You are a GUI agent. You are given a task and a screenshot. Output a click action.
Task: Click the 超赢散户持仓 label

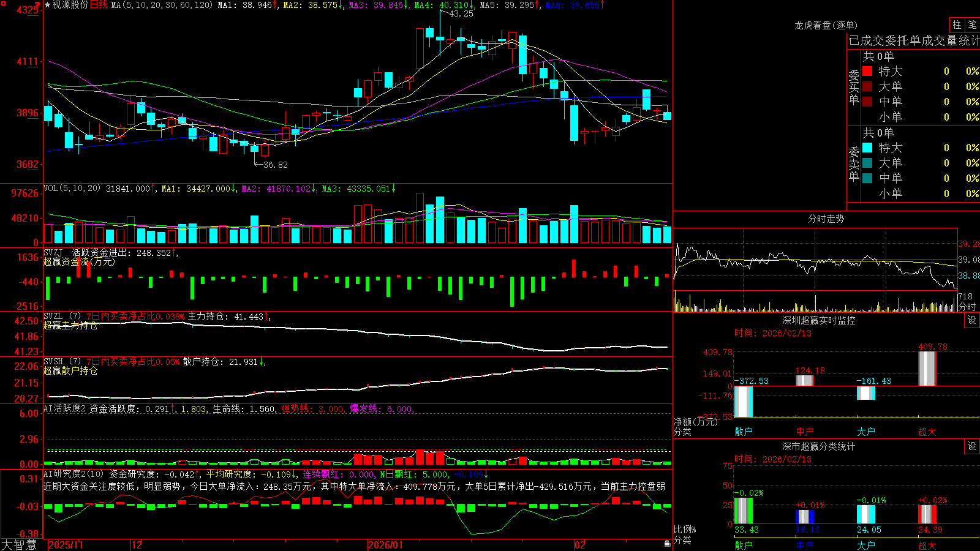70,370
